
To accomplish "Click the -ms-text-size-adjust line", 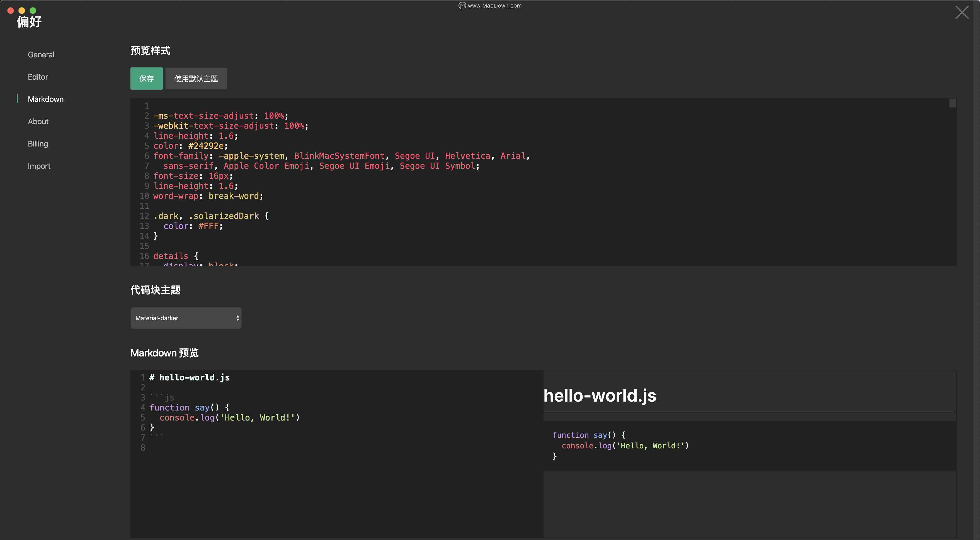I will (x=221, y=116).
